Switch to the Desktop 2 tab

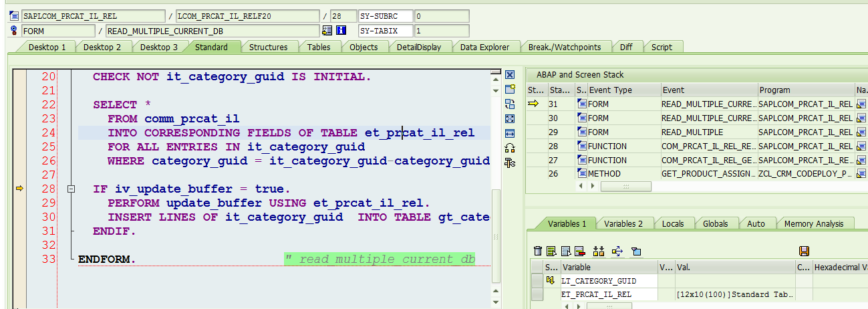(x=102, y=47)
